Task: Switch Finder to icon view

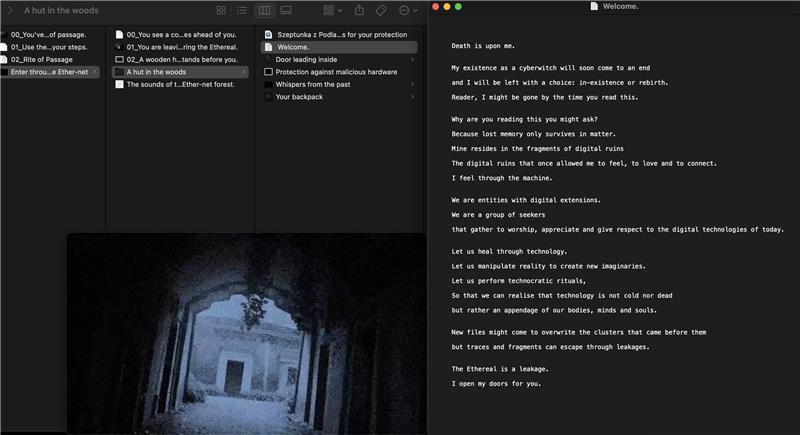Action: (221, 10)
